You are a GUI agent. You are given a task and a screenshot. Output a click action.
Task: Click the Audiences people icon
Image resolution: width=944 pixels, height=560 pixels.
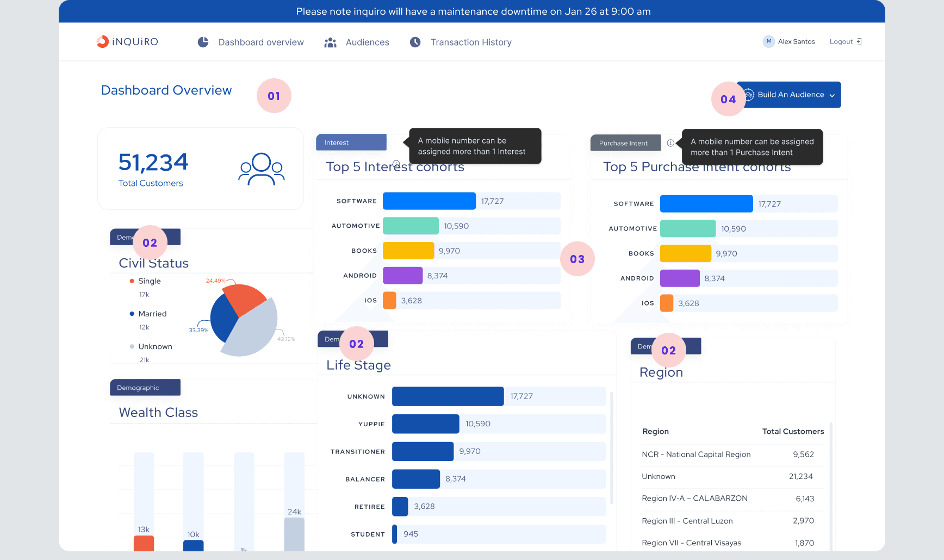click(x=330, y=42)
